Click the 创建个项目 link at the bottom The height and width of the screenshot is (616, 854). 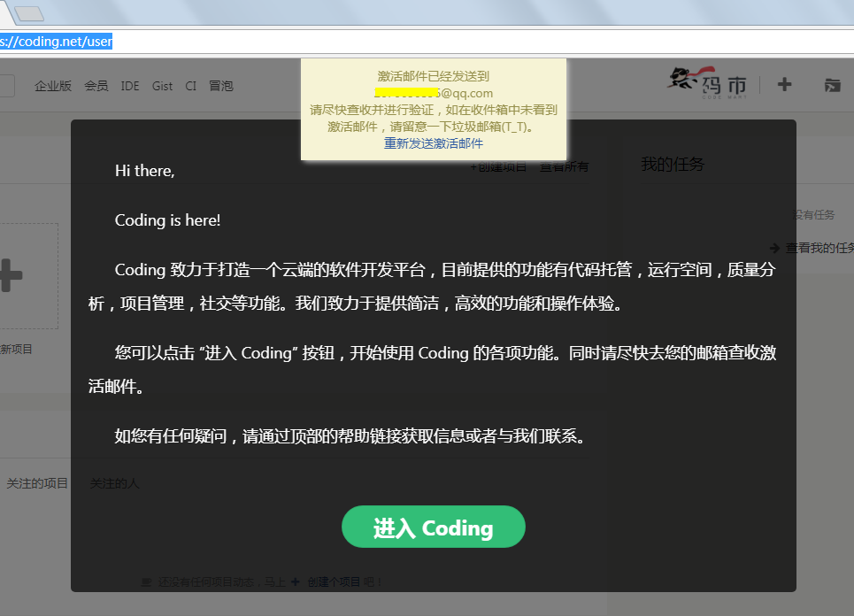point(334,582)
